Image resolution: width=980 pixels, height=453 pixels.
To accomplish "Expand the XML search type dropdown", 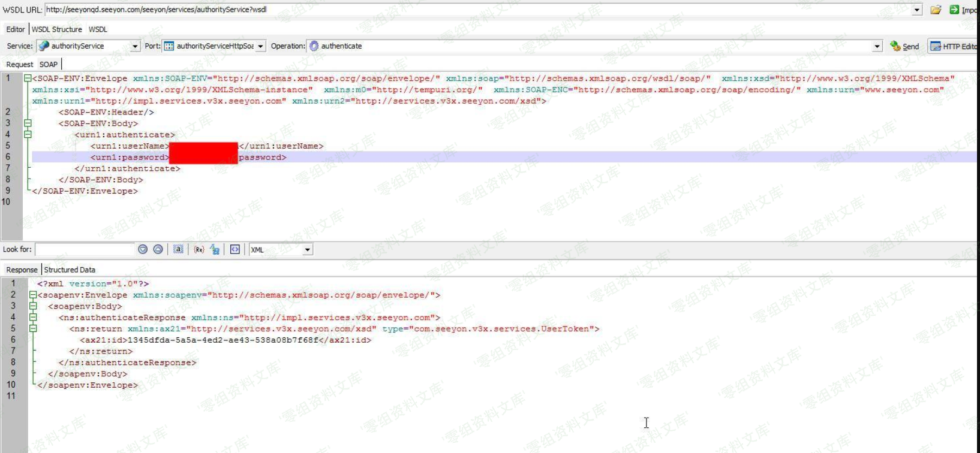I will tap(307, 250).
